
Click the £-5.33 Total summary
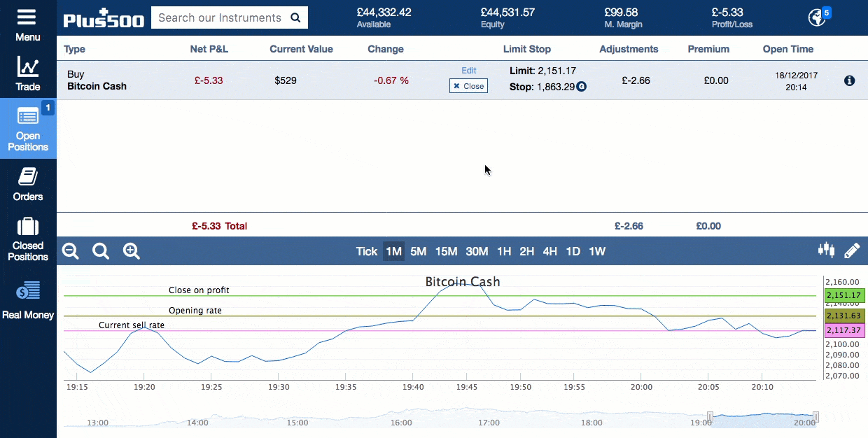tap(219, 226)
